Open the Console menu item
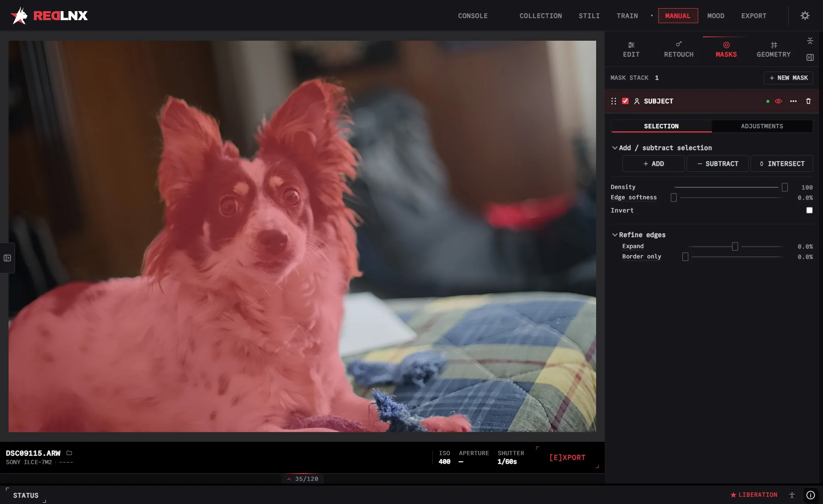 pyautogui.click(x=473, y=16)
